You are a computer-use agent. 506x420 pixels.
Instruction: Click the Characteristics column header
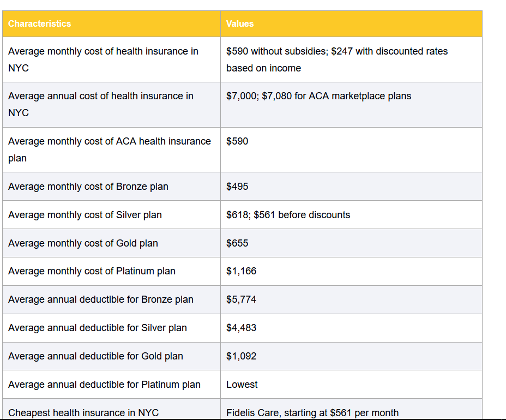pos(39,23)
